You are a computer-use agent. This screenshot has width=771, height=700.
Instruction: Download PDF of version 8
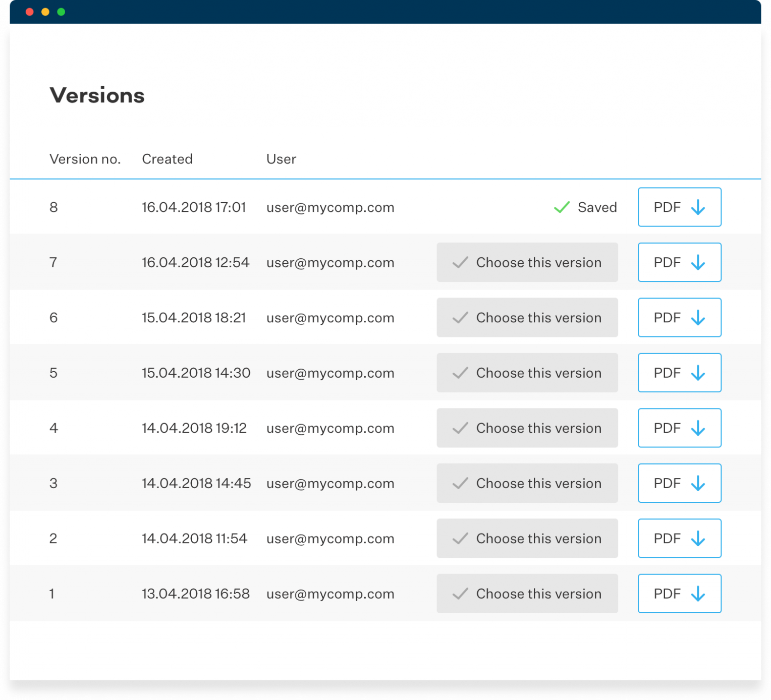[679, 207]
